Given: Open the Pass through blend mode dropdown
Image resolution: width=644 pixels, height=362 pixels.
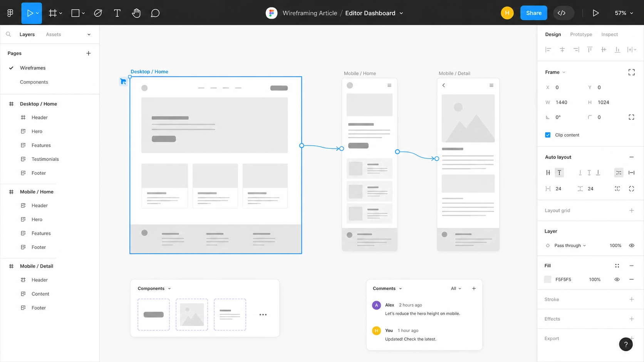Looking at the screenshot, I should coord(570,245).
